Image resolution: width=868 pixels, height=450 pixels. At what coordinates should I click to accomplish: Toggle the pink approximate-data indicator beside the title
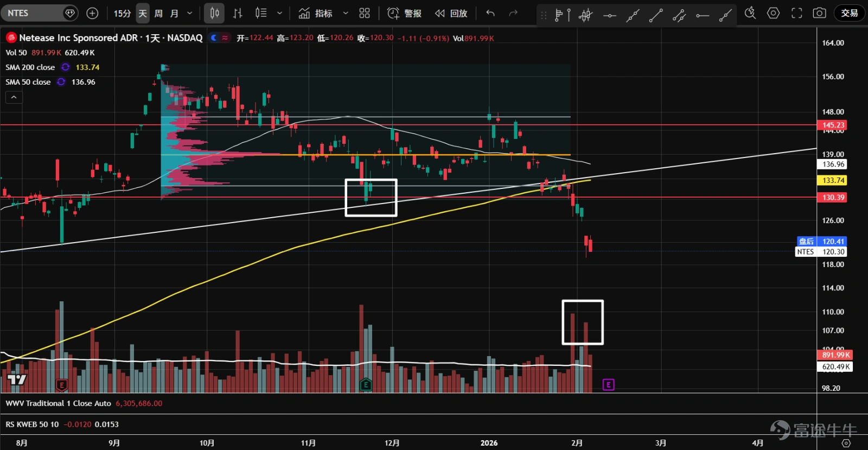tap(225, 37)
